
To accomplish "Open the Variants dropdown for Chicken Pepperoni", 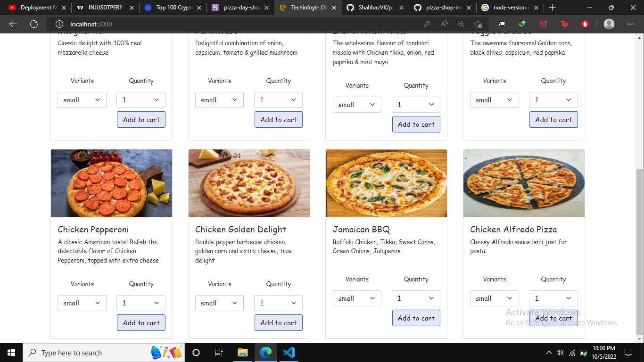I will tap(82, 303).
